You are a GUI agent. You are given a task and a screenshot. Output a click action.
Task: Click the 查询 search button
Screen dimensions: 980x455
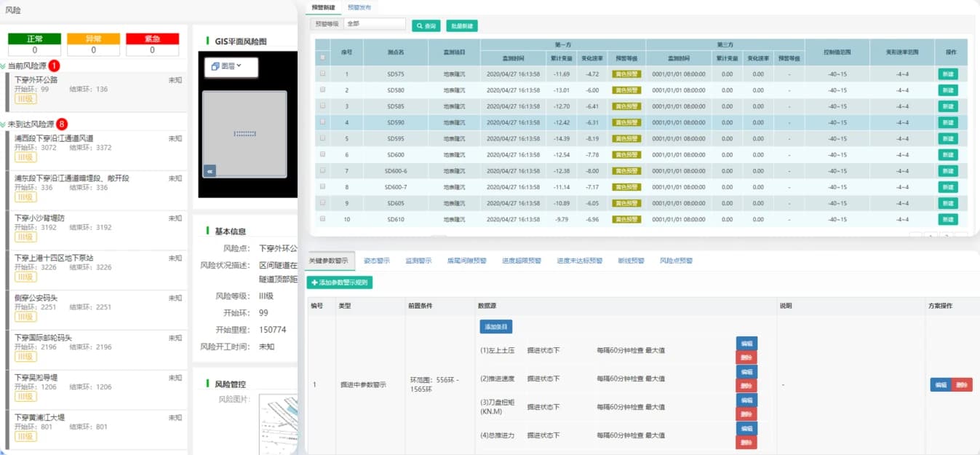426,25
